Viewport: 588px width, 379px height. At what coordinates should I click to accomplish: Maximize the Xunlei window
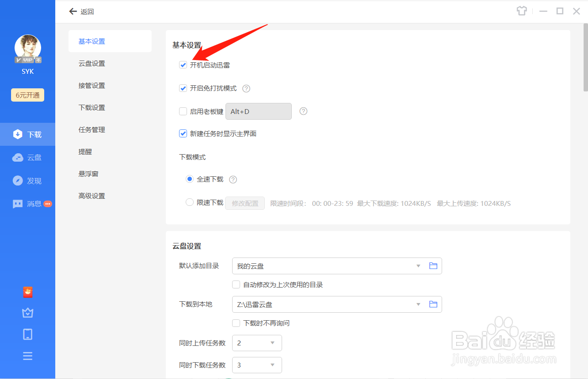click(560, 11)
